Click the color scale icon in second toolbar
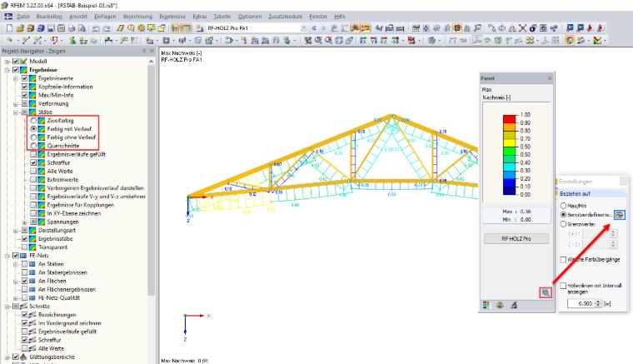The height and width of the screenshot is (364, 633). point(598,40)
